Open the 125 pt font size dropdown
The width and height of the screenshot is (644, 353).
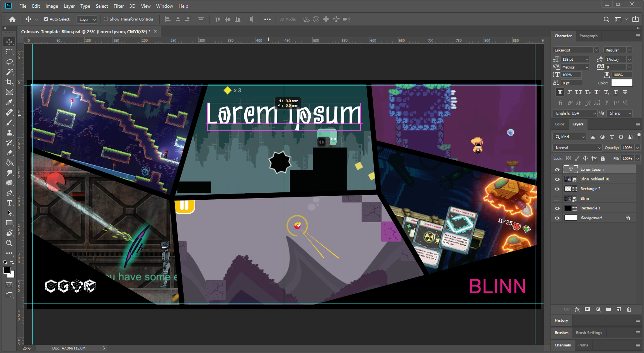(587, 59)
